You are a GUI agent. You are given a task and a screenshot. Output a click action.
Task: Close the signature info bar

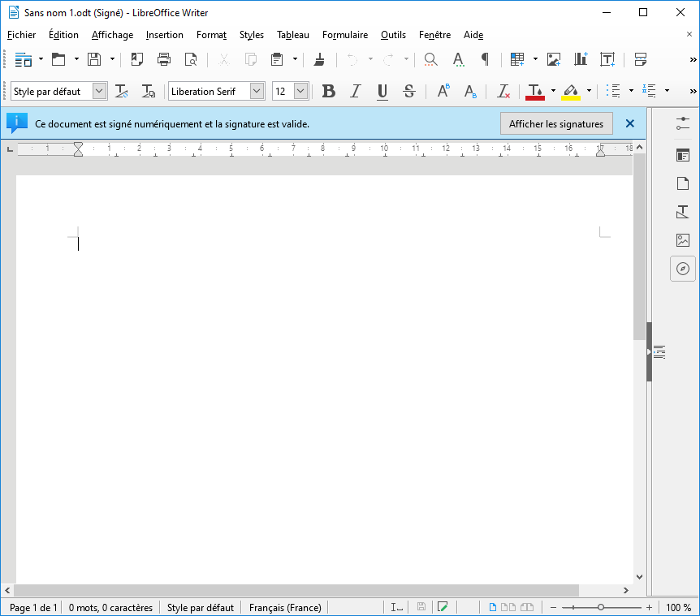pyautogui.click(x=630, y=123)
